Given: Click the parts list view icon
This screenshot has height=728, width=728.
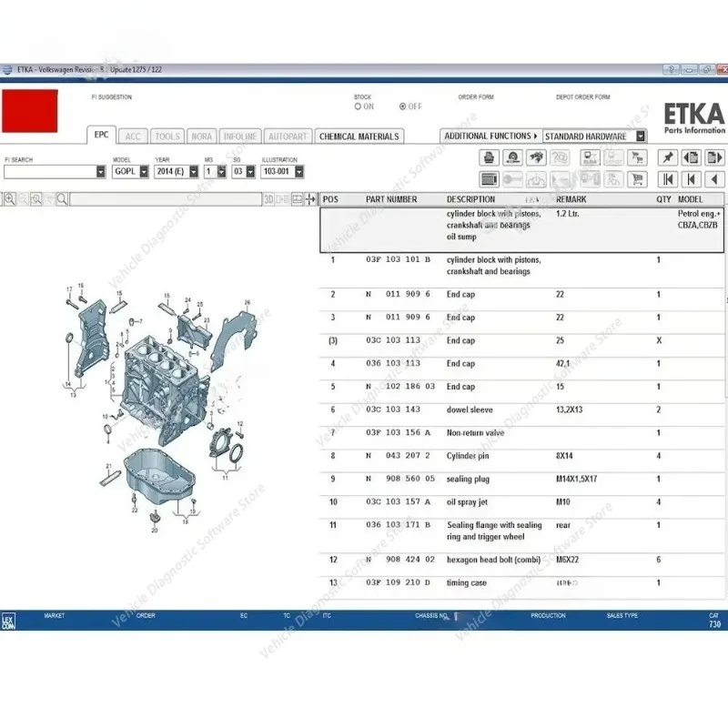Looking at the screenshot, I should click(x=489, y=179).
